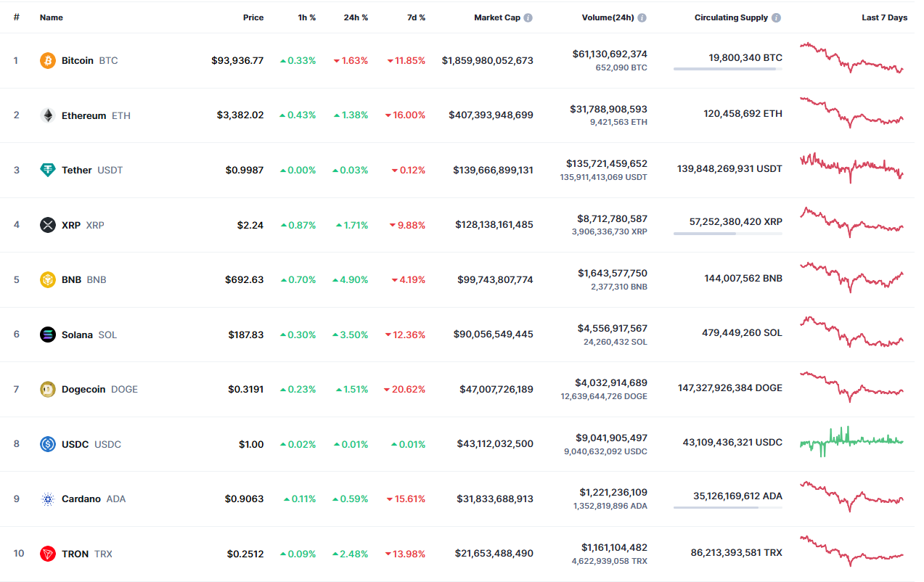
Task: Click Ethereum volume $31,788,908,593
Action: (608, 109)
